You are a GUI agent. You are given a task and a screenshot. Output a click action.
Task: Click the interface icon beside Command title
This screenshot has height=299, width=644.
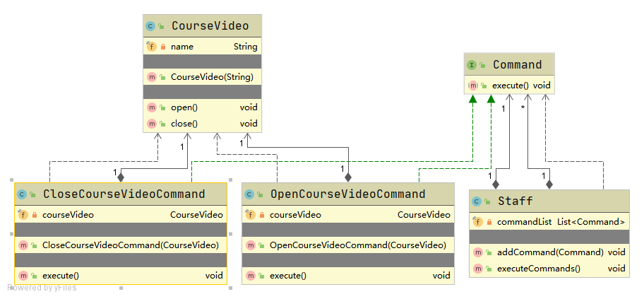(x=472, y=65)
